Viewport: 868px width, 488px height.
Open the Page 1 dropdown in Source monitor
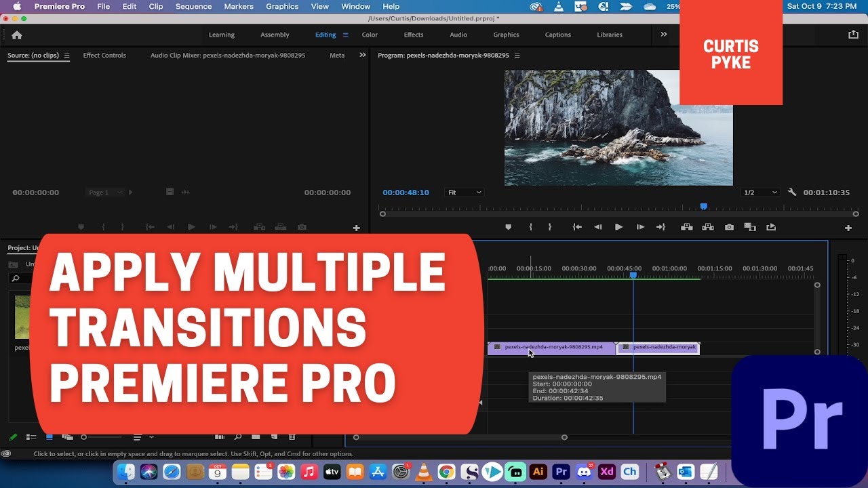point(105,192)
